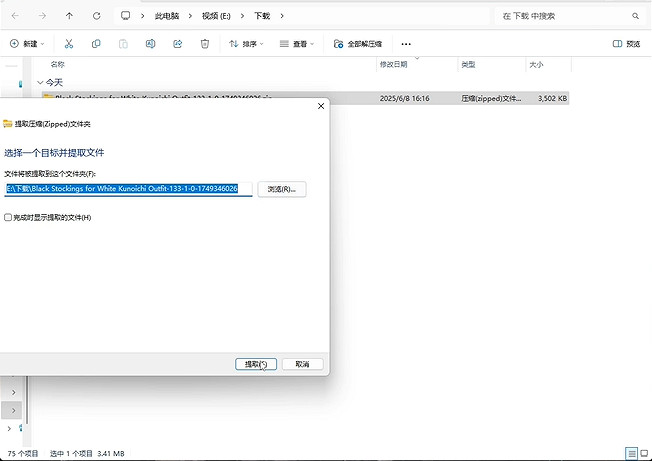Collapse the 今天 group

(x=40, y=82)
